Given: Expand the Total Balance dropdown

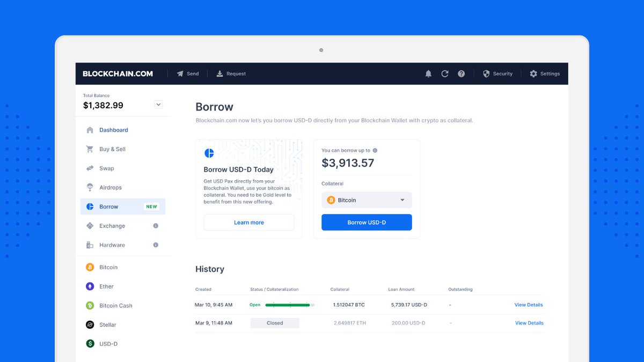Looking at the screenshot, I should pyautogui.click(x=158, y=105).
